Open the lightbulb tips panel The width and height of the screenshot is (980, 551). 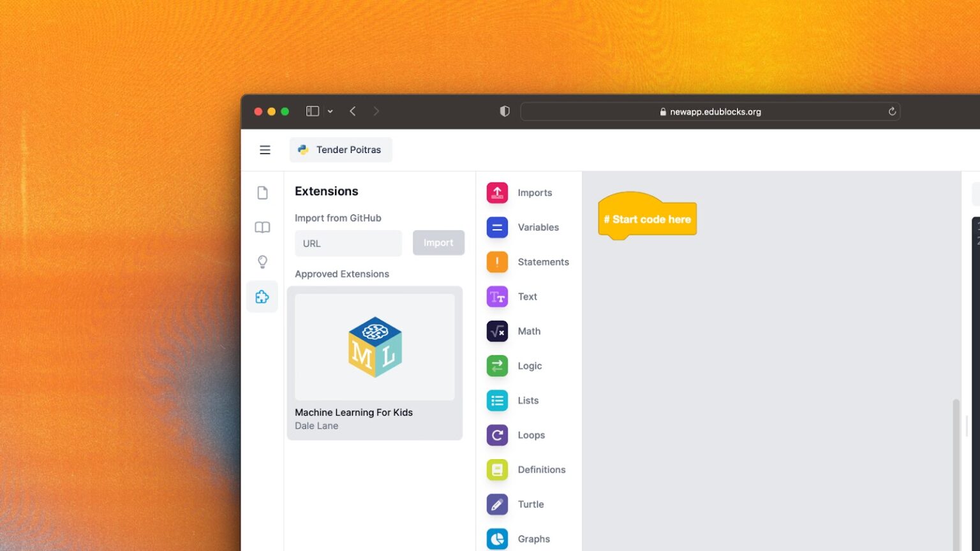[262, 261]
